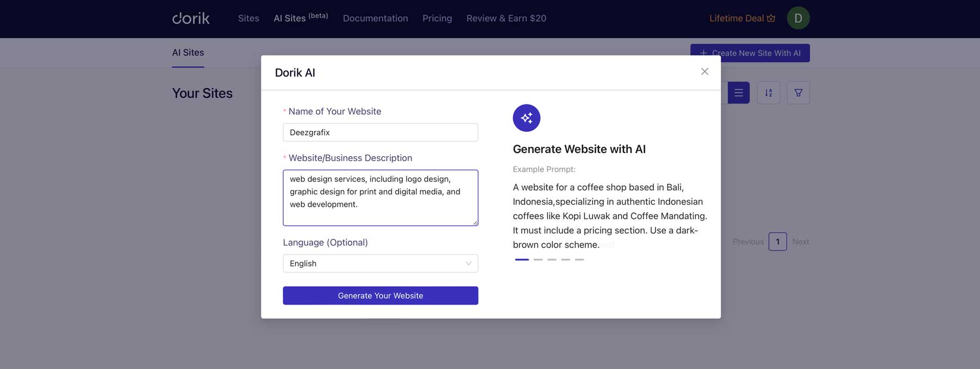Click the Lifetime Deal crown icon
Screen dimensions: 980x369
[771, 18]
